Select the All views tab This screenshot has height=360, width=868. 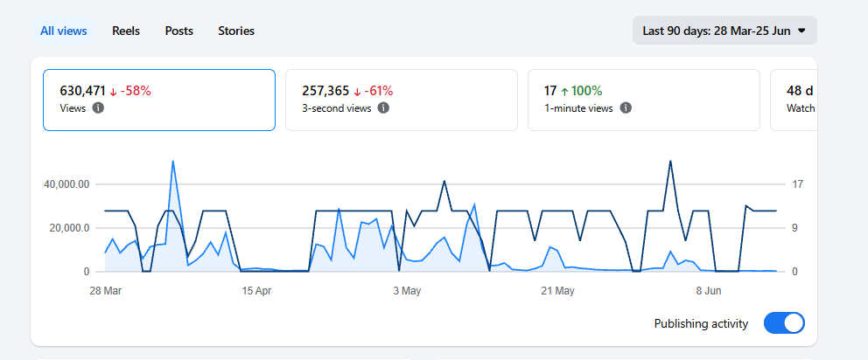click(x=63, y=31)
